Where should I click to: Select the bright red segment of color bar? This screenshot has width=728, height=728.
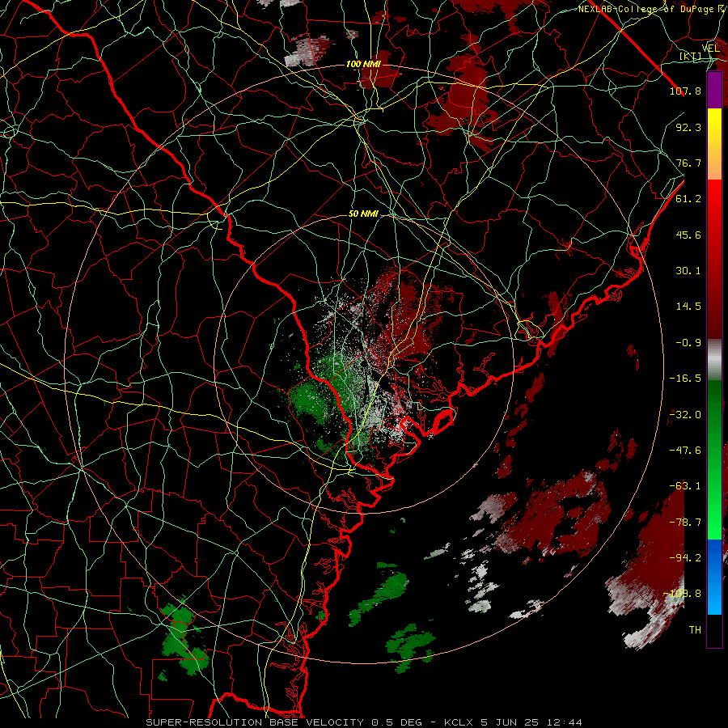(x=714, y=206)
